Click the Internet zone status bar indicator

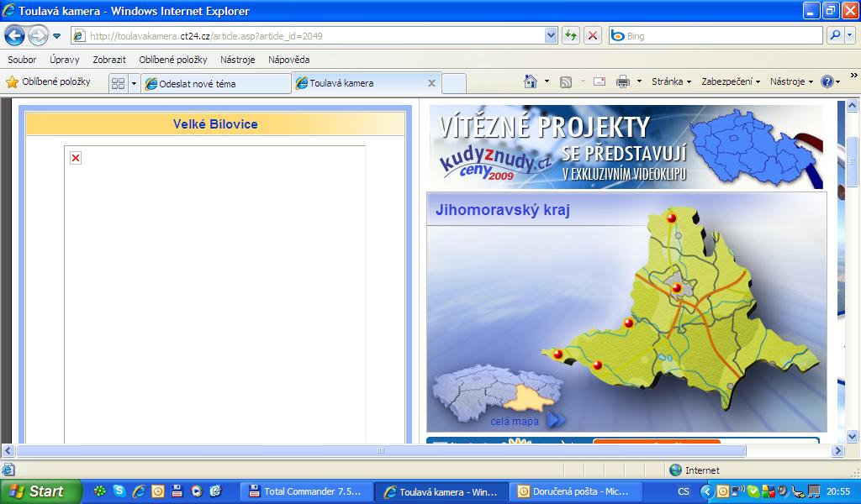[695, 470]
